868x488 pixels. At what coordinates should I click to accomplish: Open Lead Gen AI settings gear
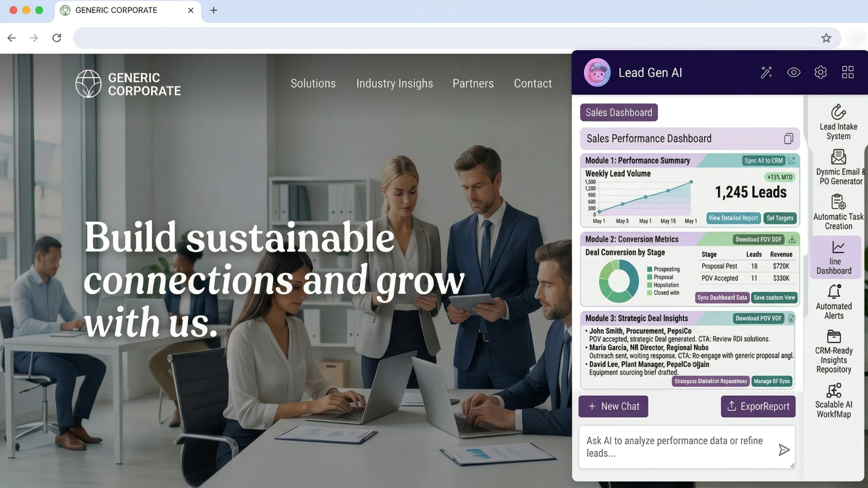(821, 72)
